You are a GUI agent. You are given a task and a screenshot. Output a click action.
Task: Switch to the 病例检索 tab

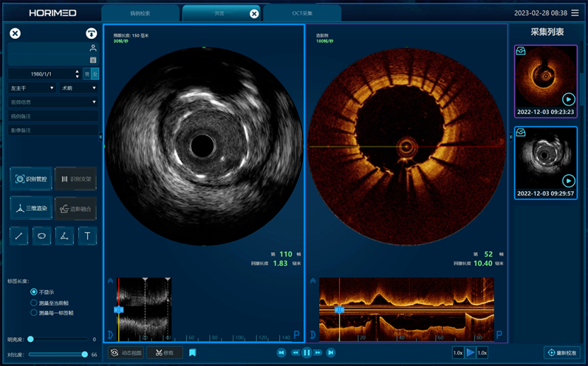click(140, 13)
